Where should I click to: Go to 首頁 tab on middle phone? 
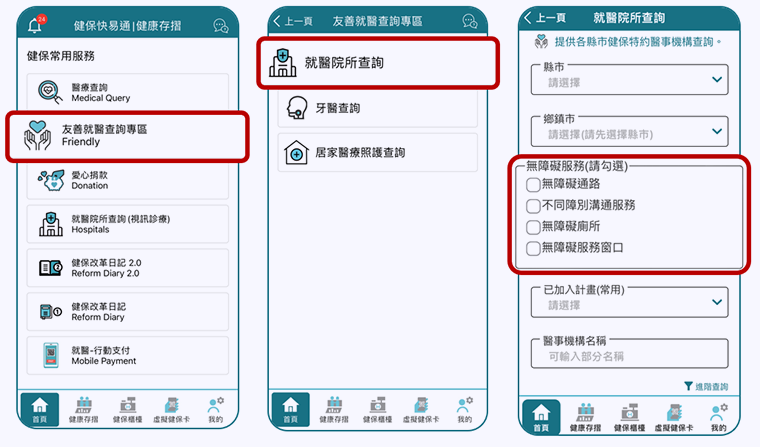(x=290, y=410)
